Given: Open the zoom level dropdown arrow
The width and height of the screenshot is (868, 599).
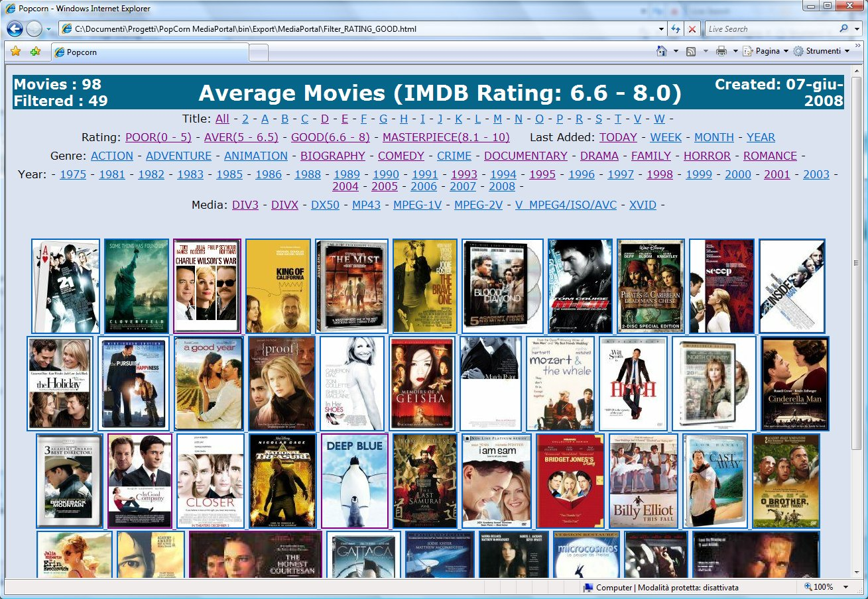Looking at the screenshot, I should coord(845,587).
